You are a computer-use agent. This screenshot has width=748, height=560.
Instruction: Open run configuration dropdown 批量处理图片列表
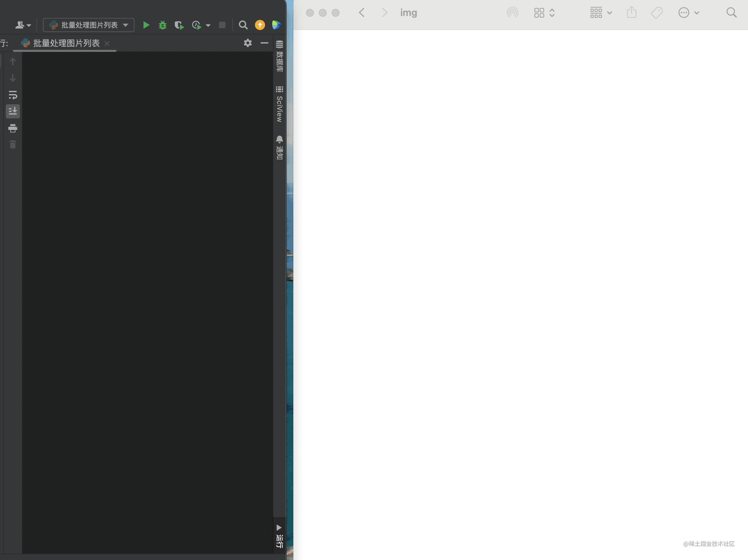tap(89, 25)
